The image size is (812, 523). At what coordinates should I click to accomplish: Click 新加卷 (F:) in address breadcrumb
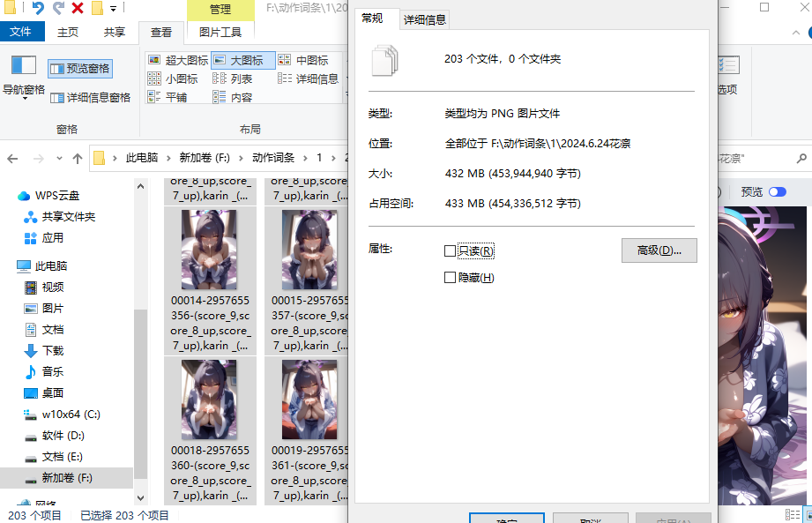205,157
